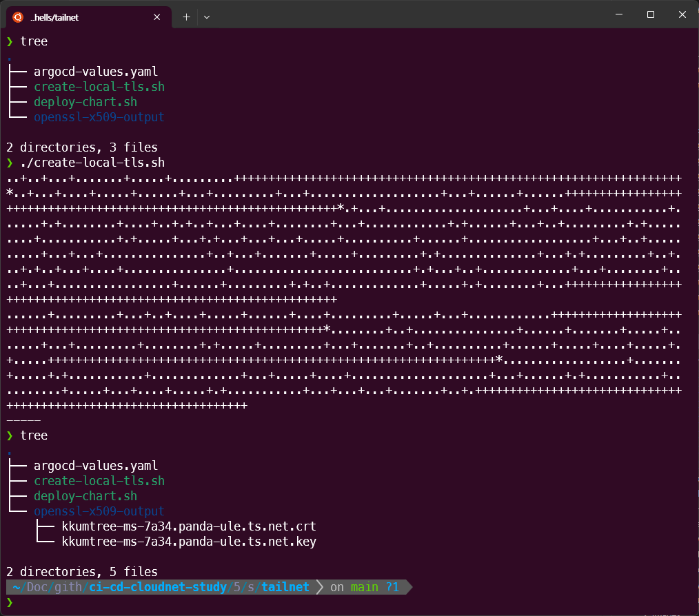Screen dimensions: 699x616
Task: Click openssl-x509-output in the second tree output
Action: (99, 511)
